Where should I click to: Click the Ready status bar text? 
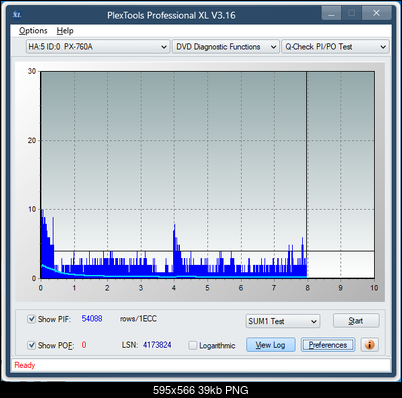tap(25, 365)
